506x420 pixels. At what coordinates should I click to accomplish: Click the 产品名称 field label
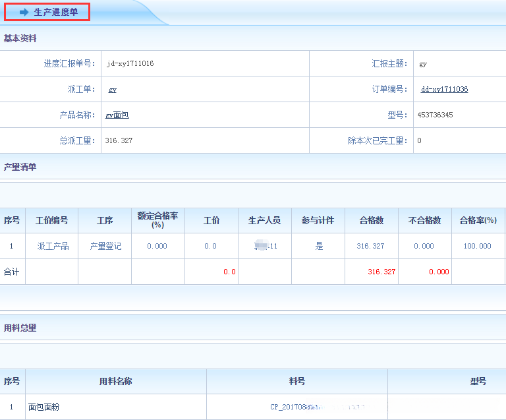pos(78,115)
